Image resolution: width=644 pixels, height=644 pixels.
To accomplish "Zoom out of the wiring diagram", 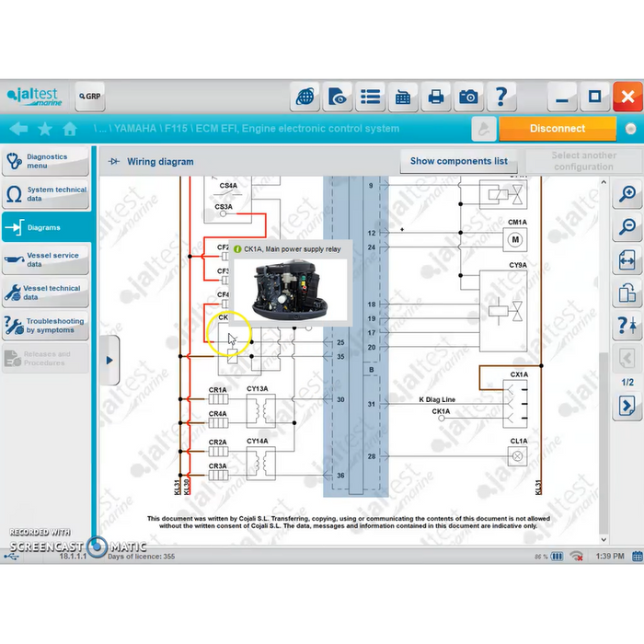I will click(627, 226).
